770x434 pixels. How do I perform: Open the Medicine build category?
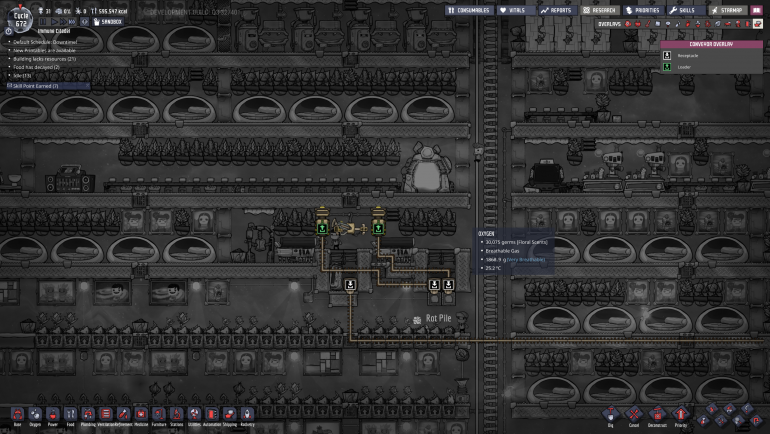(x=141, y=415)
